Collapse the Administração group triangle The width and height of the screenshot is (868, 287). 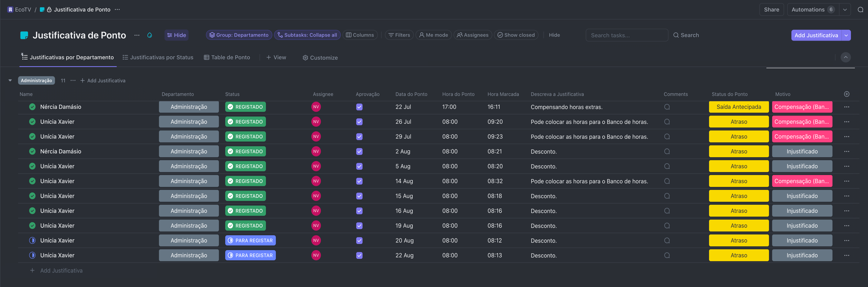(10, 80)
